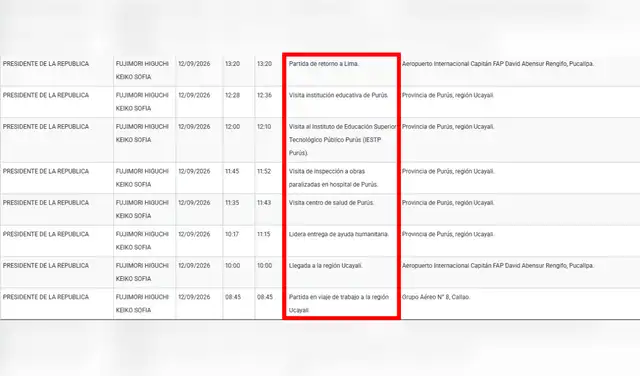640x376 pixels.
Task: Click the 11:15 end time
Action: point(263,234)
